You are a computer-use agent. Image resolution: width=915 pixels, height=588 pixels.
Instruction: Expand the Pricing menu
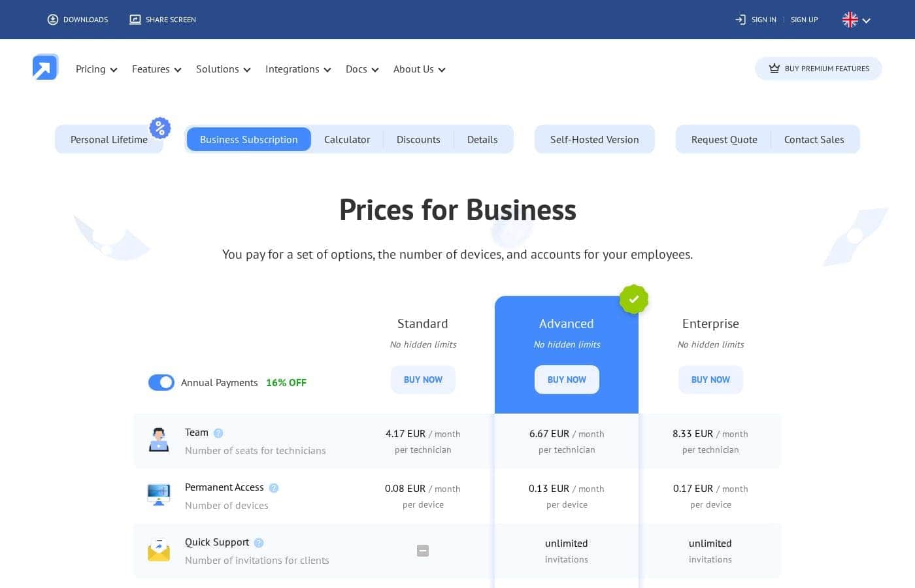coord(96,69)
